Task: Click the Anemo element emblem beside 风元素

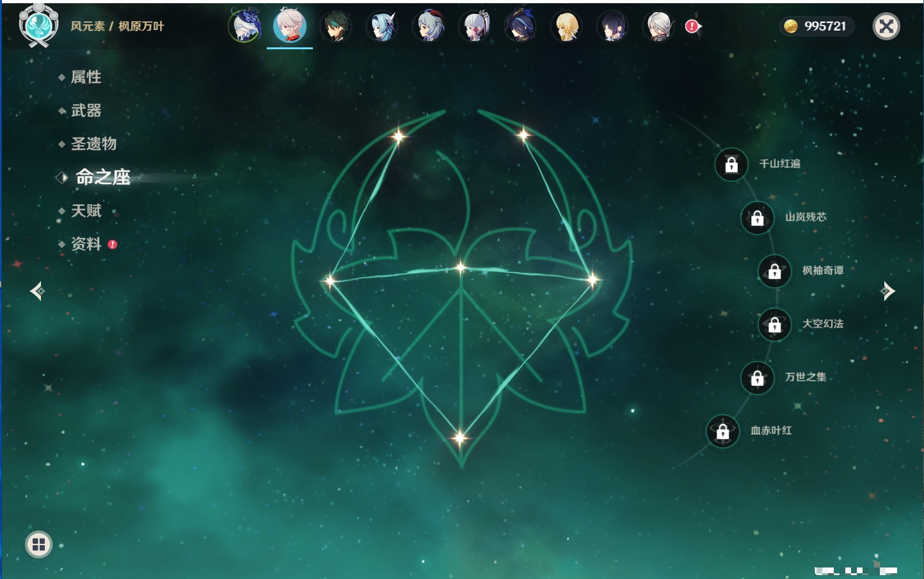Action: click(38, 26)
